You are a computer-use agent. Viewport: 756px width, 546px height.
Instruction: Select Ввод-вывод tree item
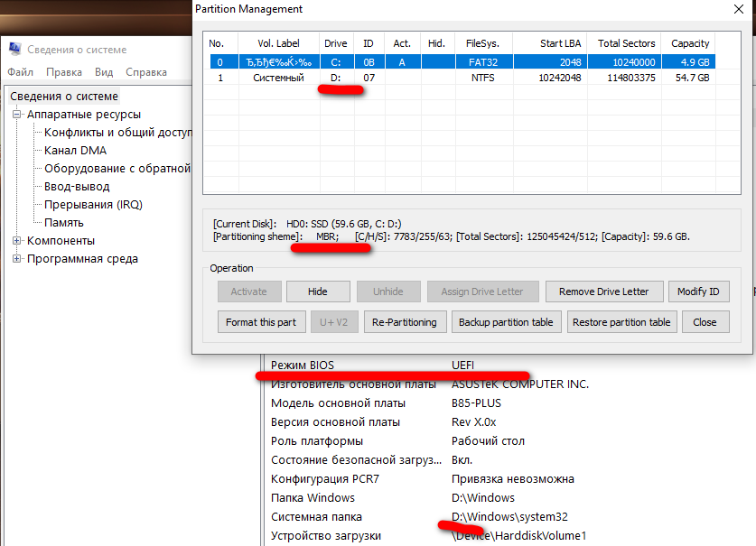(x=77, y=187)
